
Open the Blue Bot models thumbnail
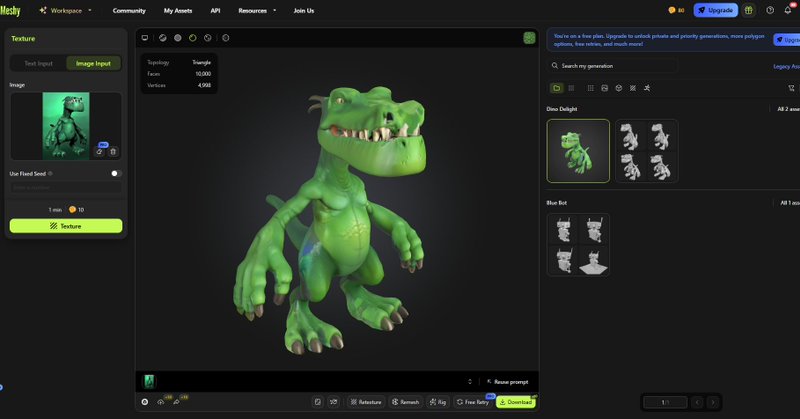[578, 245]
